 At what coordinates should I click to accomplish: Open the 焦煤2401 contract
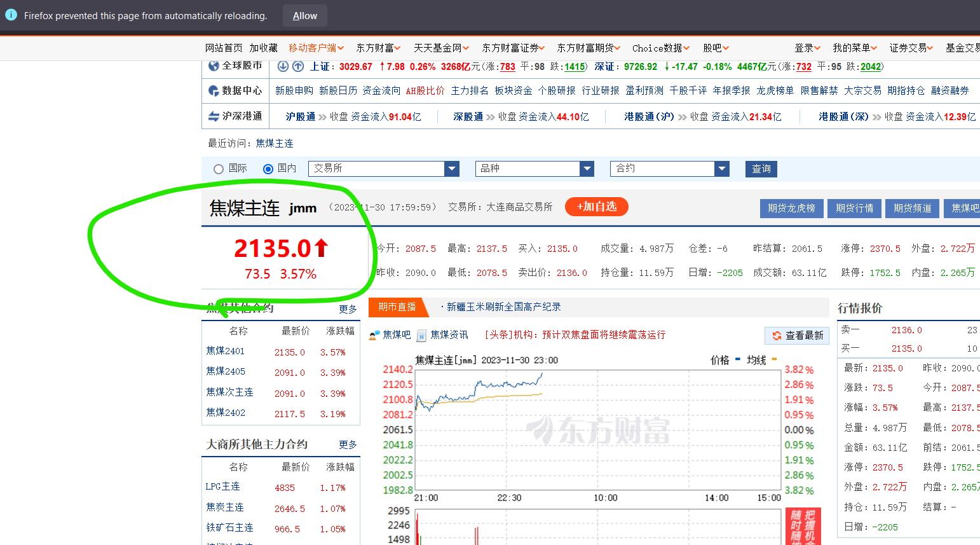pos(226,351)
